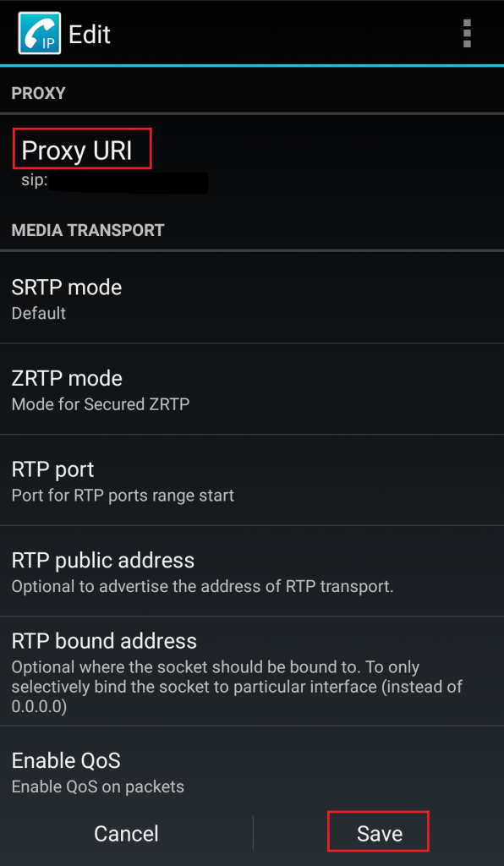Screen dimensions: 504x866
Task: Tap the MEDIA TRANSPORT section header
Action: point(88,230)
